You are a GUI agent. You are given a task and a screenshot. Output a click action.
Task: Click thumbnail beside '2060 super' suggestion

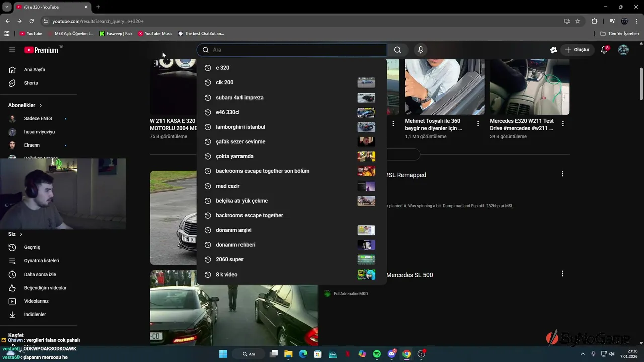[x=366, y=259]
